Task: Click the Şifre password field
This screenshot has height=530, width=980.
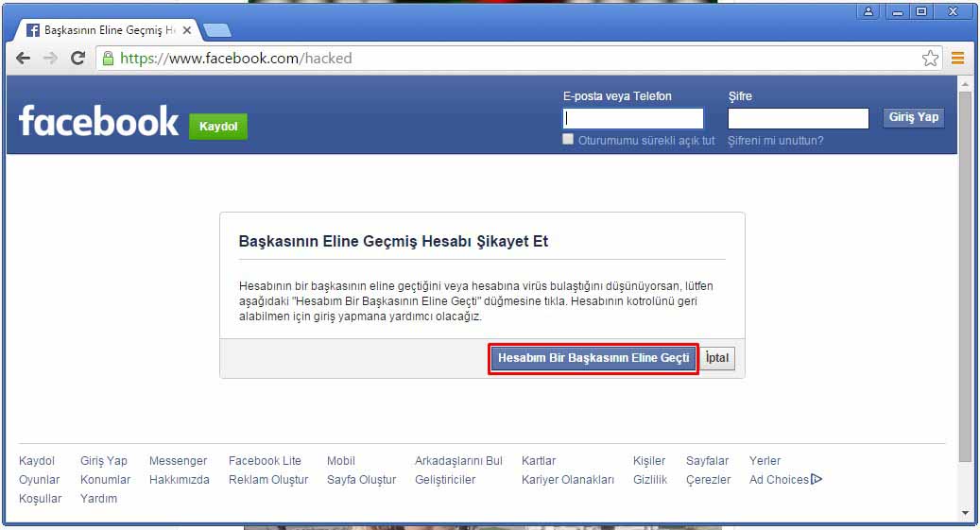Action: click(x=798, y=118)
